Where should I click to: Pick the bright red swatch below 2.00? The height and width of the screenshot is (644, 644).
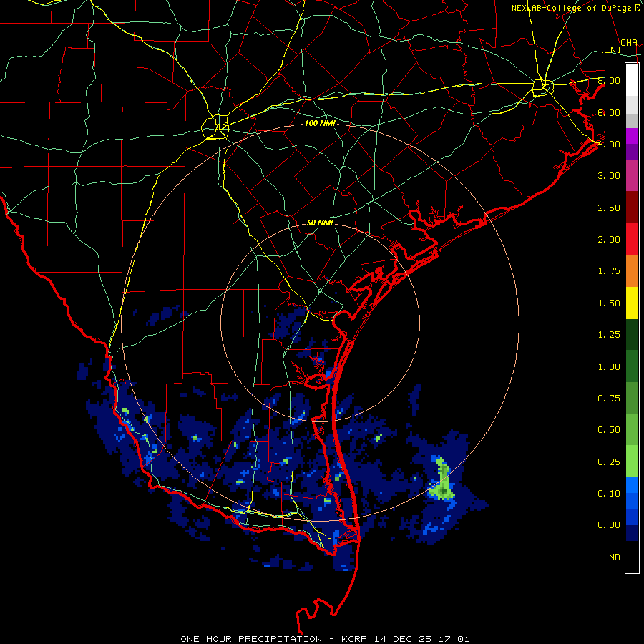tap(632, 239)
